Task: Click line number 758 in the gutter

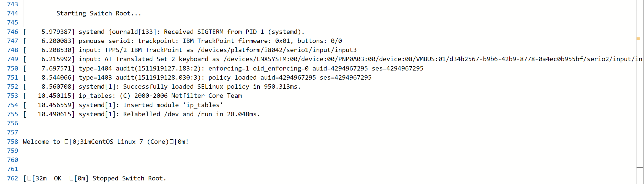Action: 13,142
